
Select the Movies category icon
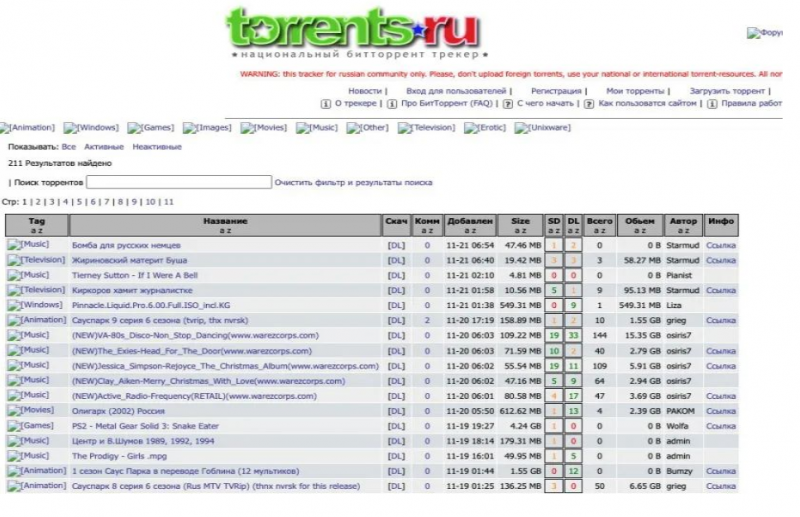pyautogui.click(x=263, y=128)
